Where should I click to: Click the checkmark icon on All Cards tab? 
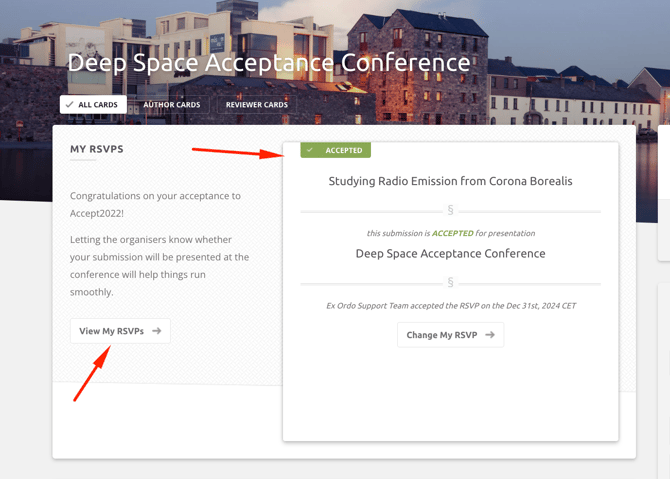coord(70,105)
